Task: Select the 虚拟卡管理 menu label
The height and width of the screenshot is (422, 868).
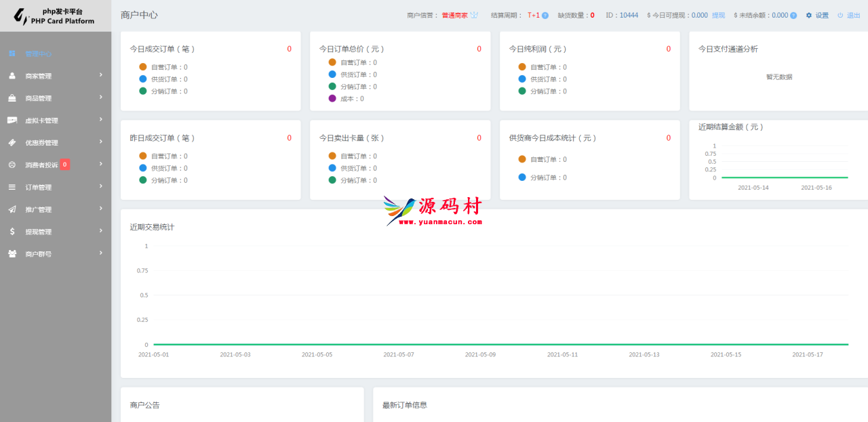Action: coord(41,121)
